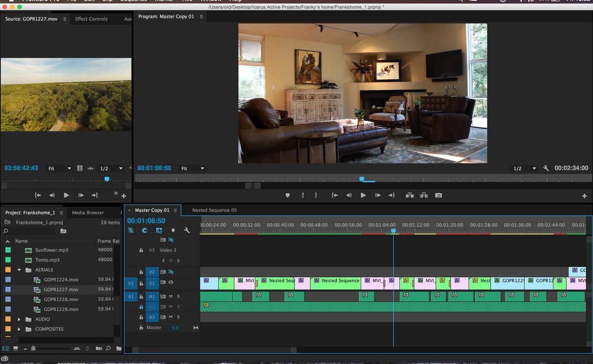
Task: Collapse the AERIALS bin
Action: [19, 270]
